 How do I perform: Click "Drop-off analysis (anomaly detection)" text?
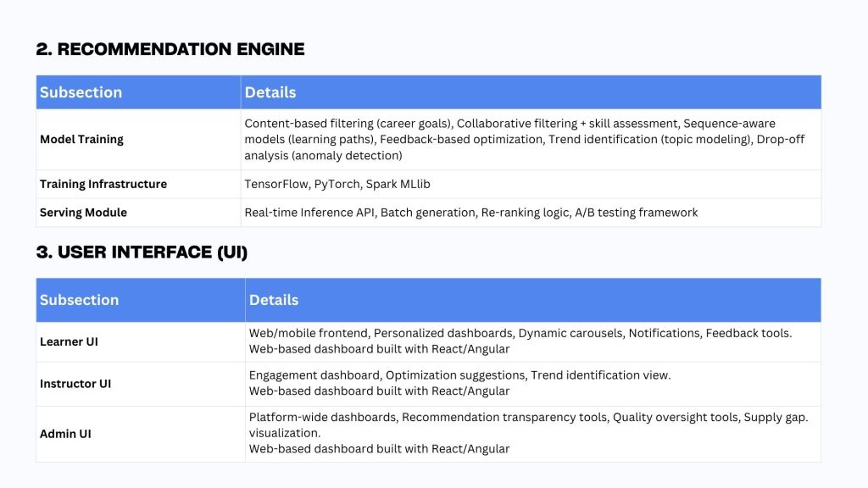(x=322, y=156)
